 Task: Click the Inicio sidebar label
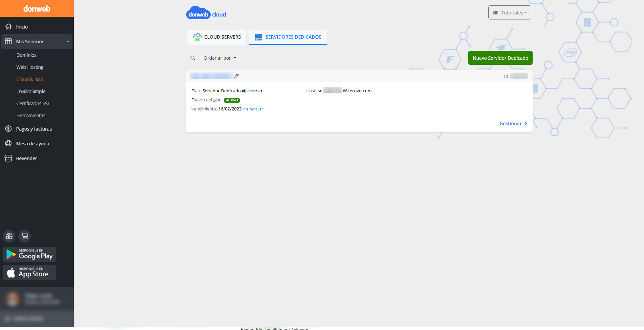pyautogui.click(x=22, y=27)
